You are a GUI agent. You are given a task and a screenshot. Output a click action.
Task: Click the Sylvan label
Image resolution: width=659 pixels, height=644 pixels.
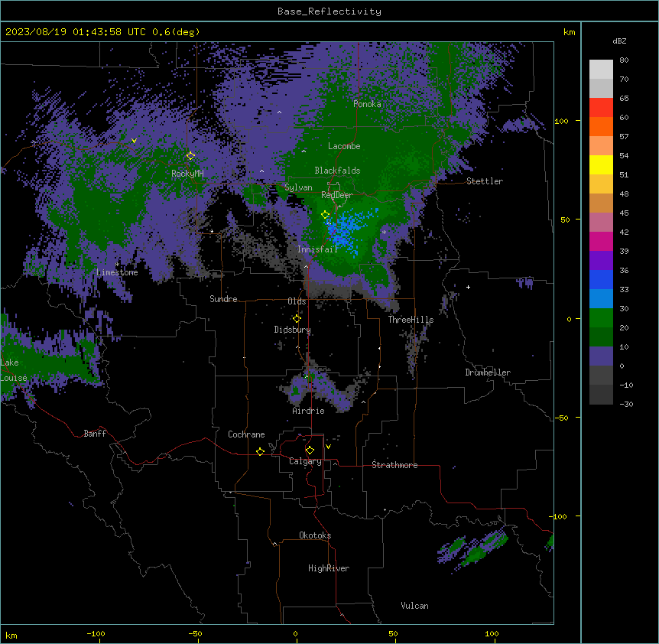pos(298,187)
